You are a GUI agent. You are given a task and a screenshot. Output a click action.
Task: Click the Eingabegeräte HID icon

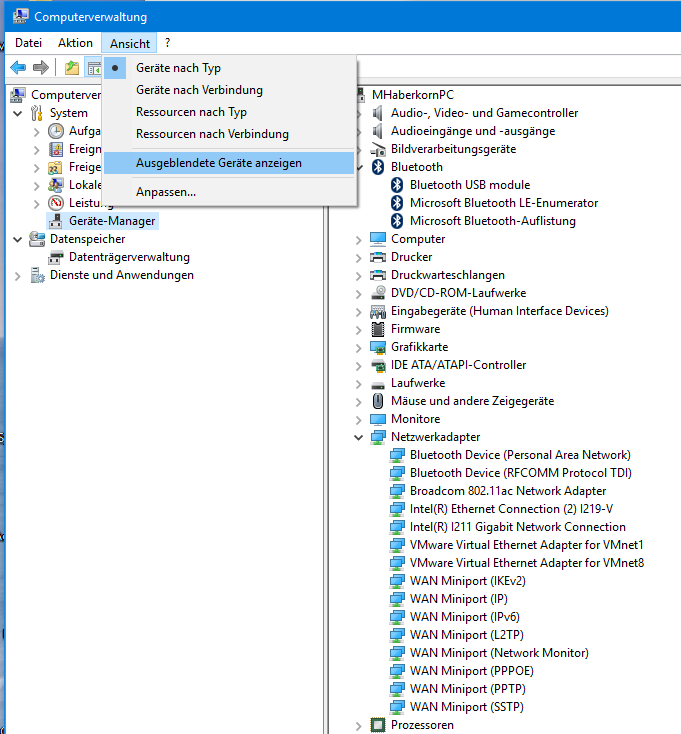point(378,311)
